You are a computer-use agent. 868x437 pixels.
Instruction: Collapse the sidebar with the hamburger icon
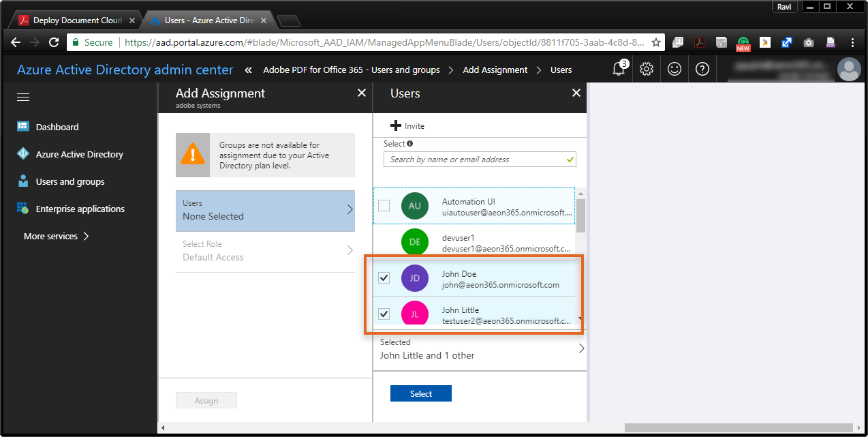(x=22, y=97)
